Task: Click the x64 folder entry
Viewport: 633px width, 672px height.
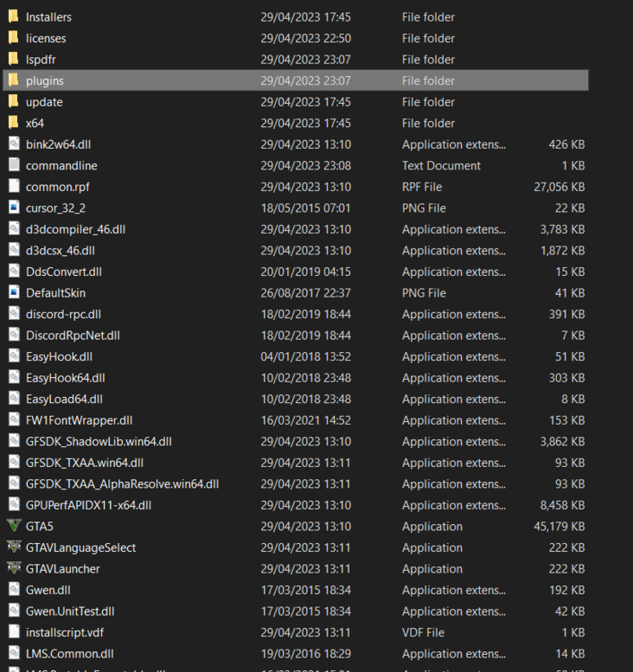Action: [295, 123]
